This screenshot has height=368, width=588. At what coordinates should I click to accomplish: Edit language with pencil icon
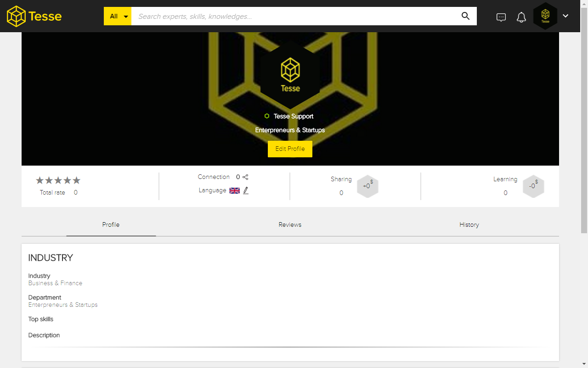246,190
